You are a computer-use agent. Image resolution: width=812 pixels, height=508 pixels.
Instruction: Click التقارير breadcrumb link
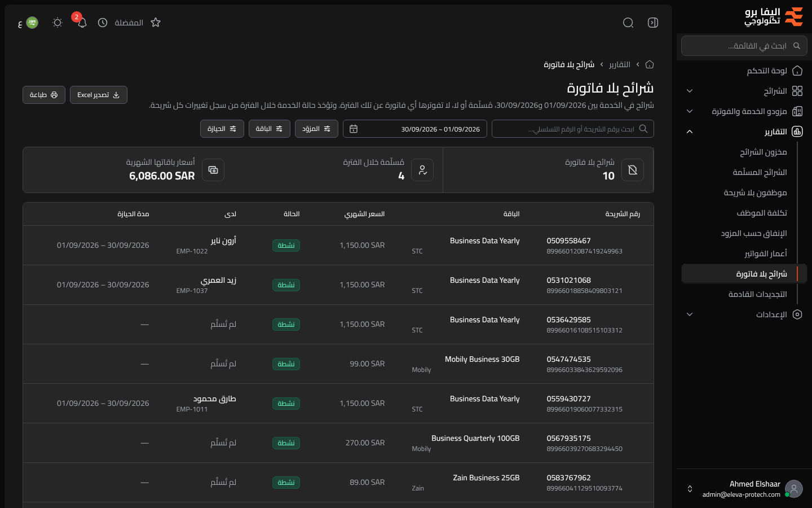620,64
